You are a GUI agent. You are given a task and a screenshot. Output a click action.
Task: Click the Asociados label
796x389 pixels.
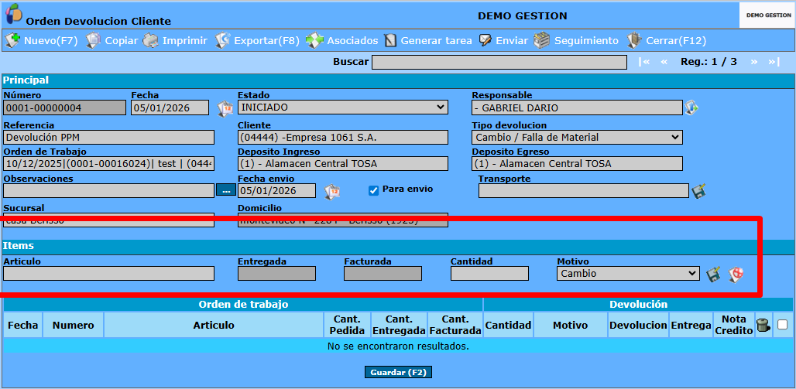[x=352, y=41]
